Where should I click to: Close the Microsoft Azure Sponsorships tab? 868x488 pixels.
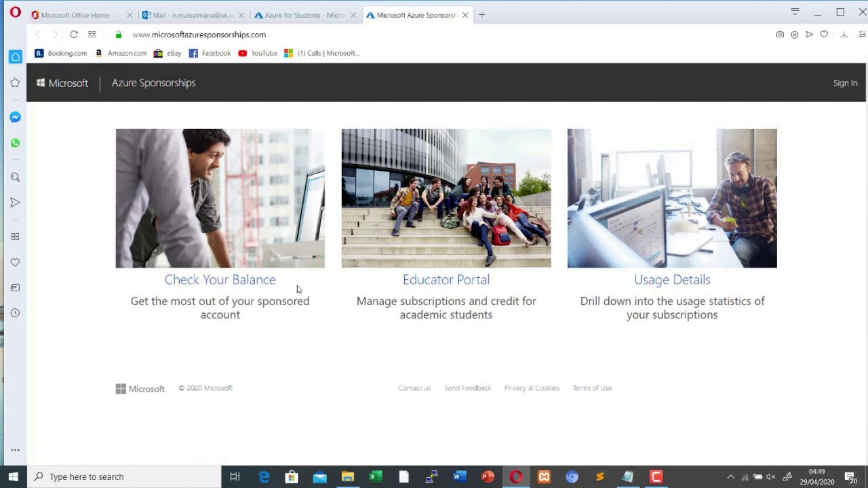point(465,15)
